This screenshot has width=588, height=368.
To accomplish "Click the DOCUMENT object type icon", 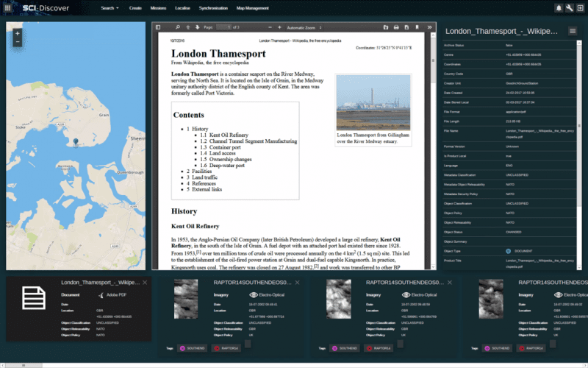I will click(x=508, y=251).
